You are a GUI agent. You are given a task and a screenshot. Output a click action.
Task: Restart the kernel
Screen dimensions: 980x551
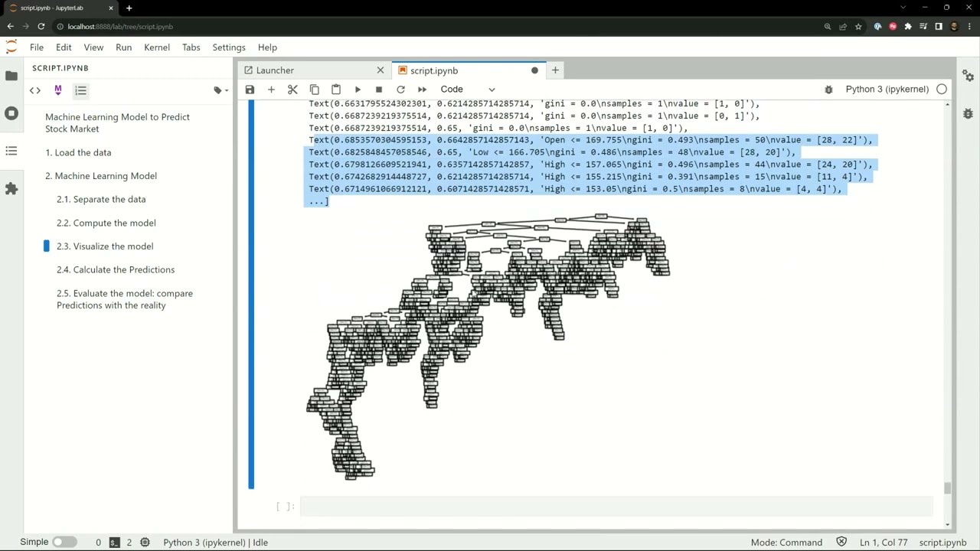[400, 90]
